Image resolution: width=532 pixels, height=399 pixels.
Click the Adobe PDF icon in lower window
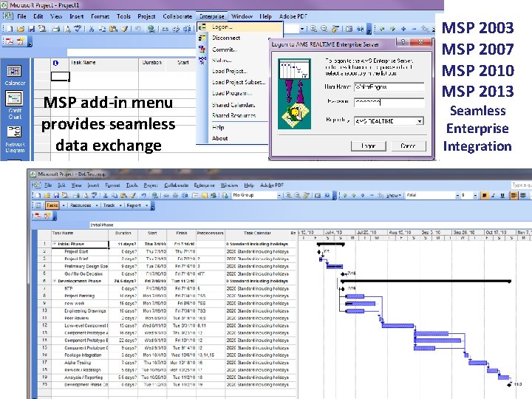[38, 216]
